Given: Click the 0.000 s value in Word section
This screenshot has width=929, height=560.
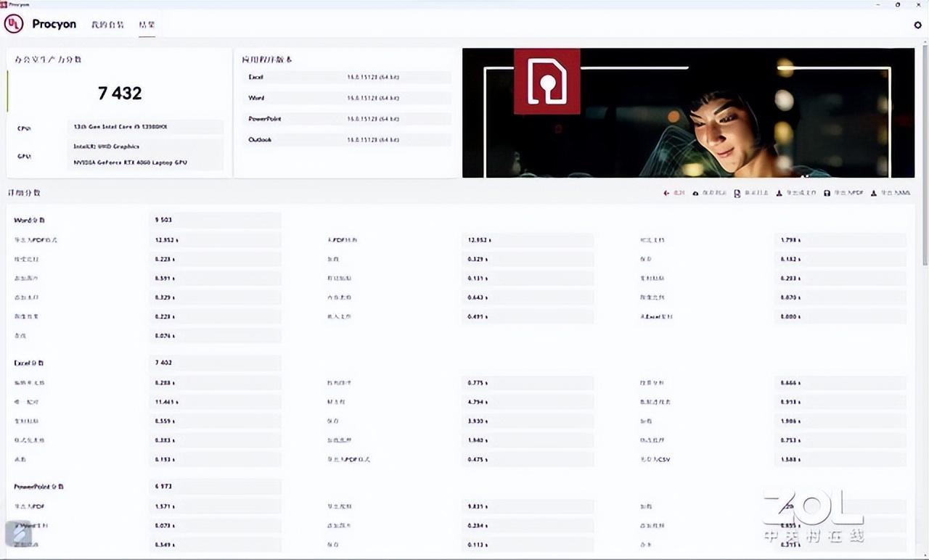Looking at the screenshot, I should [790, 316].
